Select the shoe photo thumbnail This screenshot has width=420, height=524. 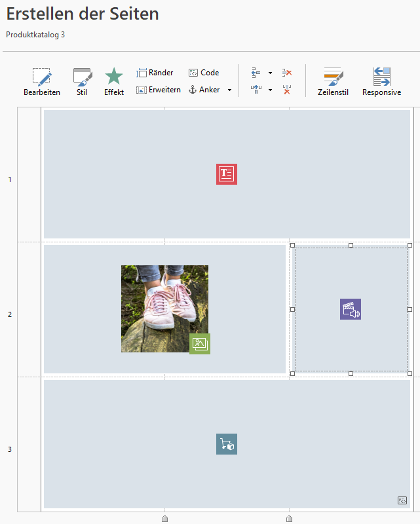click(164, 309)
